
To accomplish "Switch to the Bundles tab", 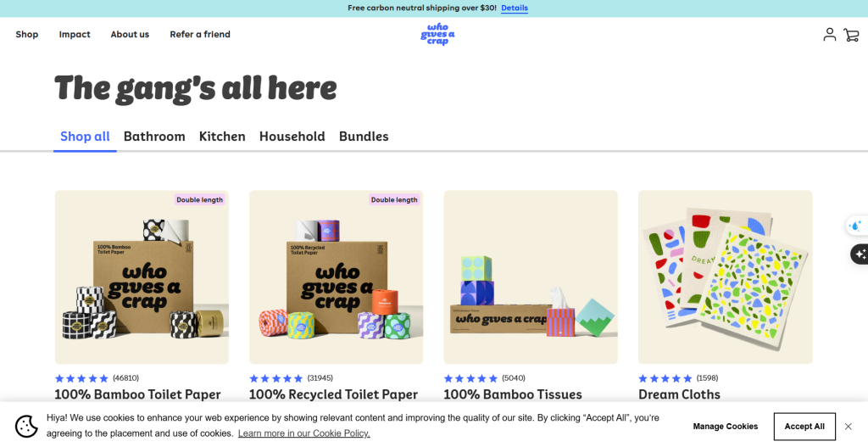I will [364, 137].
